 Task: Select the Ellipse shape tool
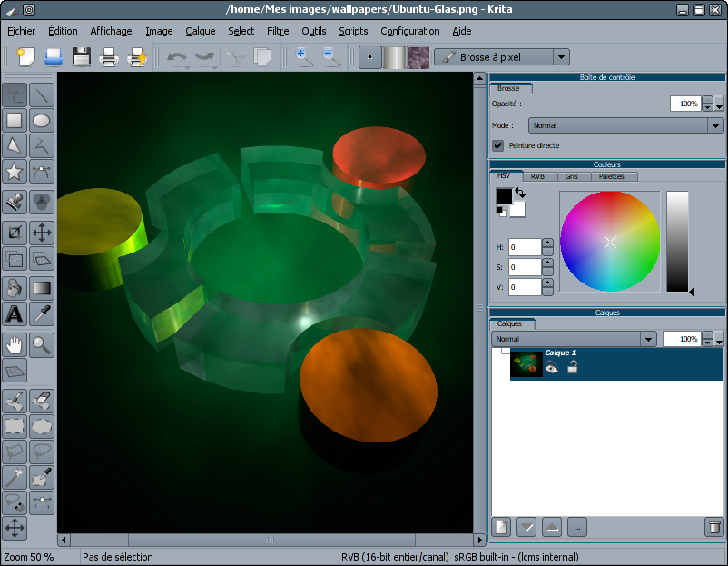pos(42,121)
